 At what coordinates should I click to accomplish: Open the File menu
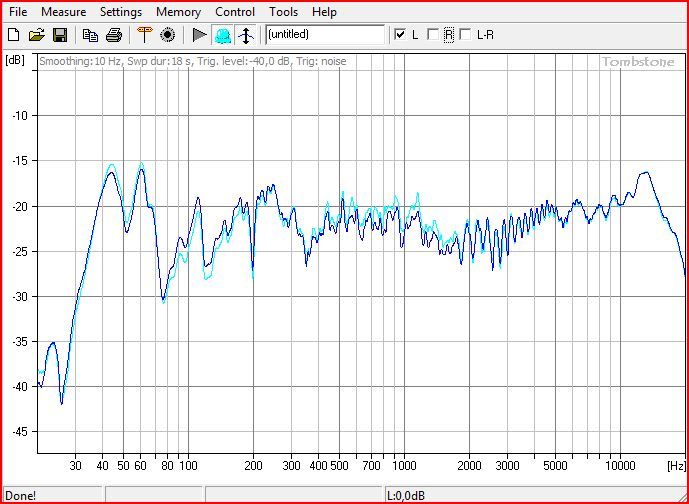coord(18,12)
